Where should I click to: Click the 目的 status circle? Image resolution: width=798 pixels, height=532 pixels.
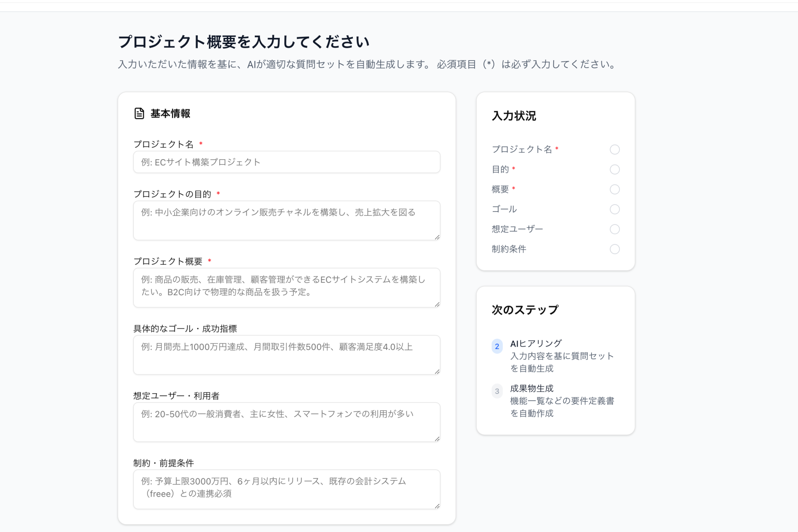coord(615,170)
